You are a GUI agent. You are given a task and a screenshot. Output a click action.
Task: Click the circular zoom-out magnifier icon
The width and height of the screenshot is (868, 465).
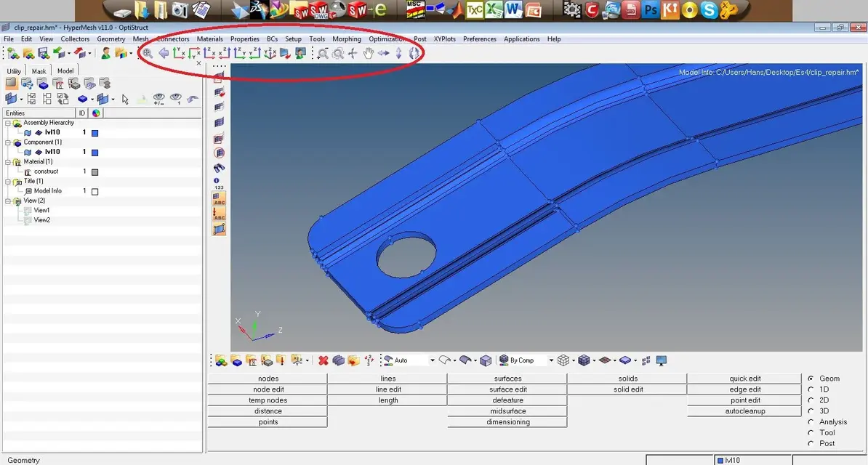[338, 53]
